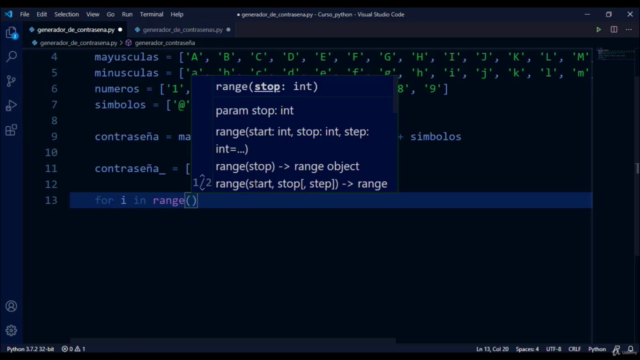Click generador_contraseña breadcrumb symbol

pyautogui.click(x=165, y=43)
